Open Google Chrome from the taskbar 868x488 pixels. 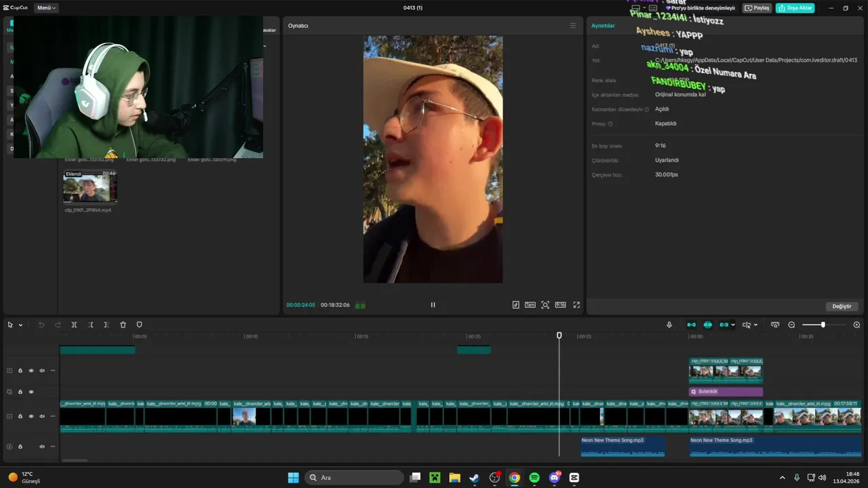(x=515, y=478)
